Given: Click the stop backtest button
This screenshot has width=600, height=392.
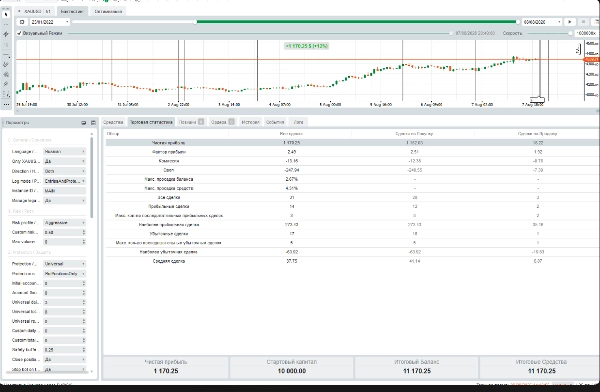Looking at the screenshot, I should click(x=584, y=22).
